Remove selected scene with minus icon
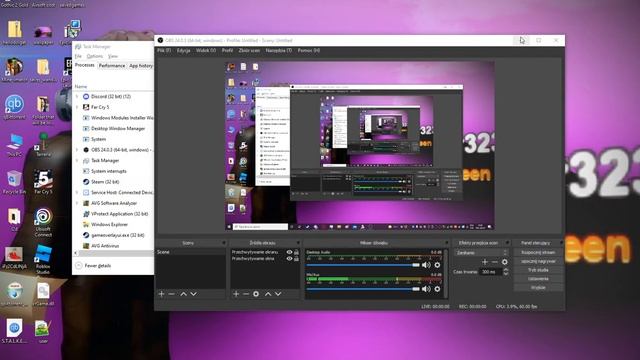The height and width of the screenshot is (360, 640). point(171,294)
